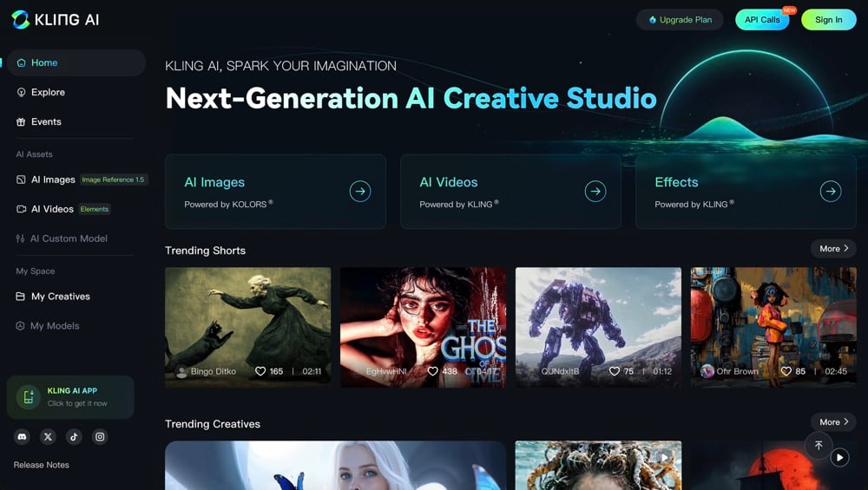Open The Ghost short thumbnail
Screen dimensions: 868x490
tap(423, 328)
